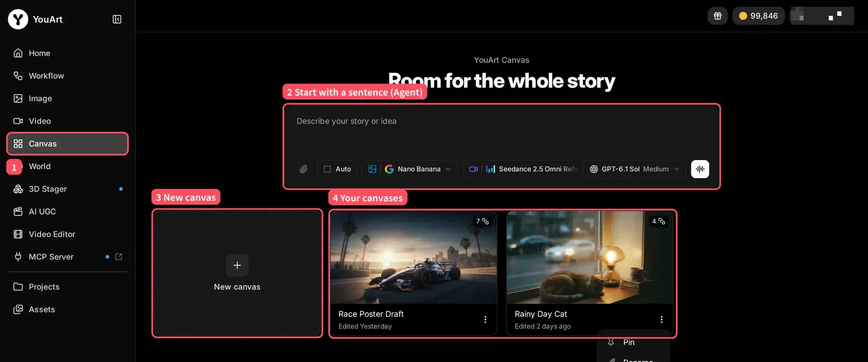This screenshot has height=362, width=868.
Task: Click the 99,846 credits balance
Action: 758,16
